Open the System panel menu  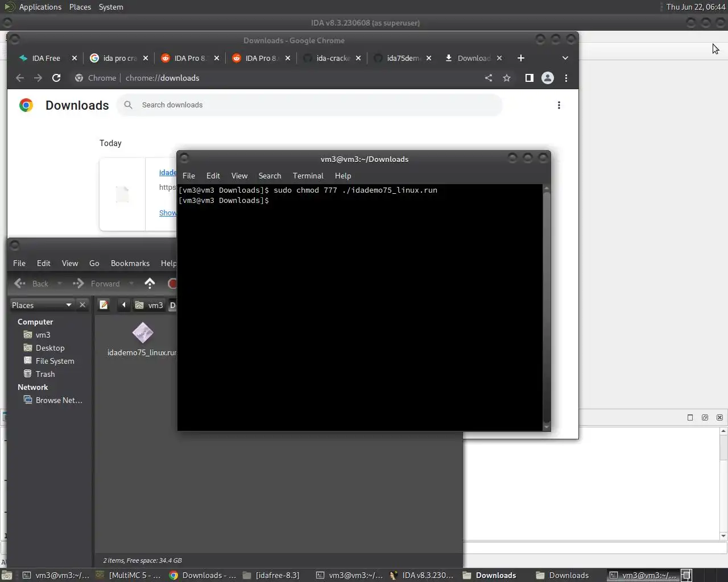pos(111,7)
